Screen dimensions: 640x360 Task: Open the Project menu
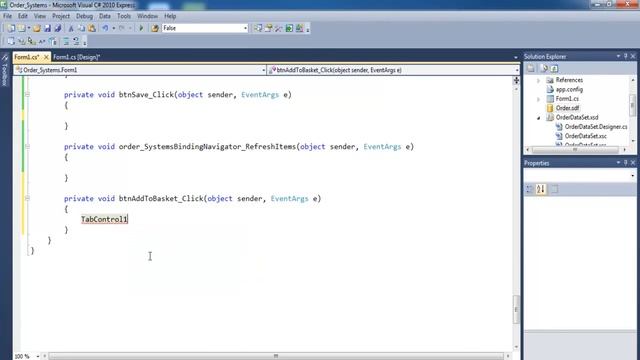(x=61, y=16)
